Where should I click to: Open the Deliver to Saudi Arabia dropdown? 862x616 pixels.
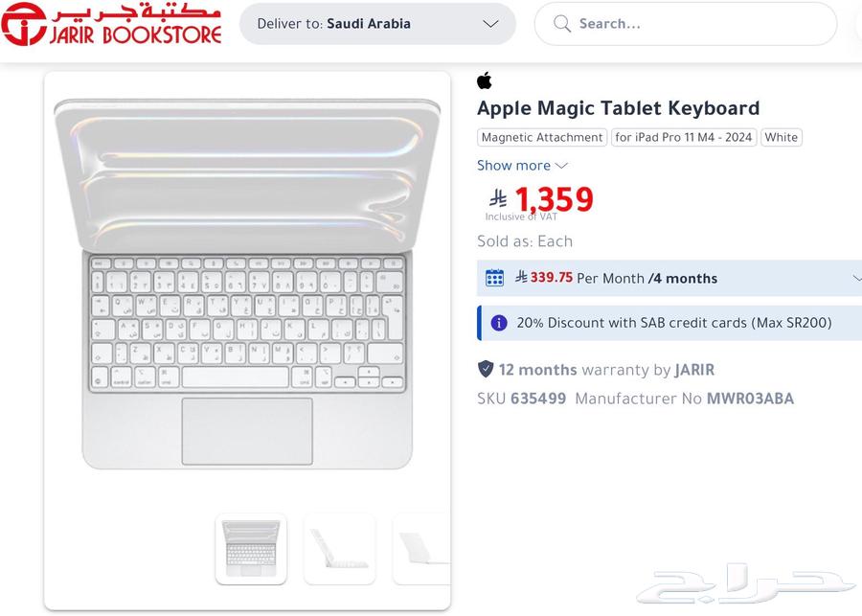(x=378, y=24)
